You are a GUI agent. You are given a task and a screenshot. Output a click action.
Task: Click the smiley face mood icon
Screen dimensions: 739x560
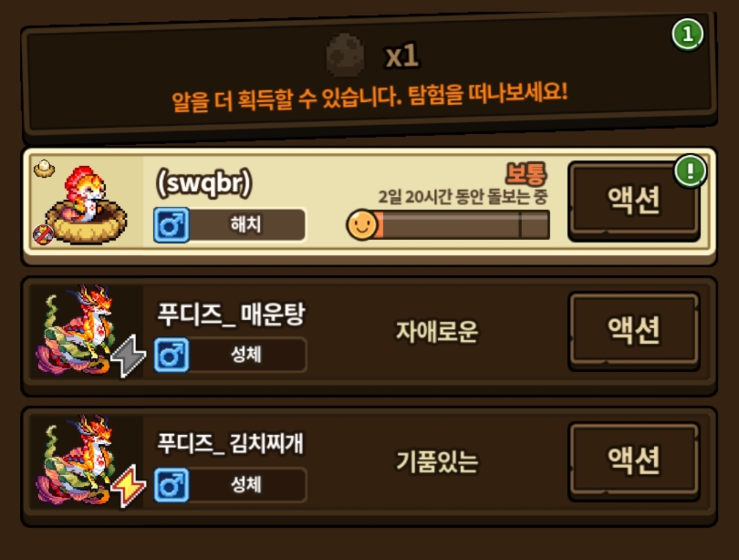click(x=362, y=225)
